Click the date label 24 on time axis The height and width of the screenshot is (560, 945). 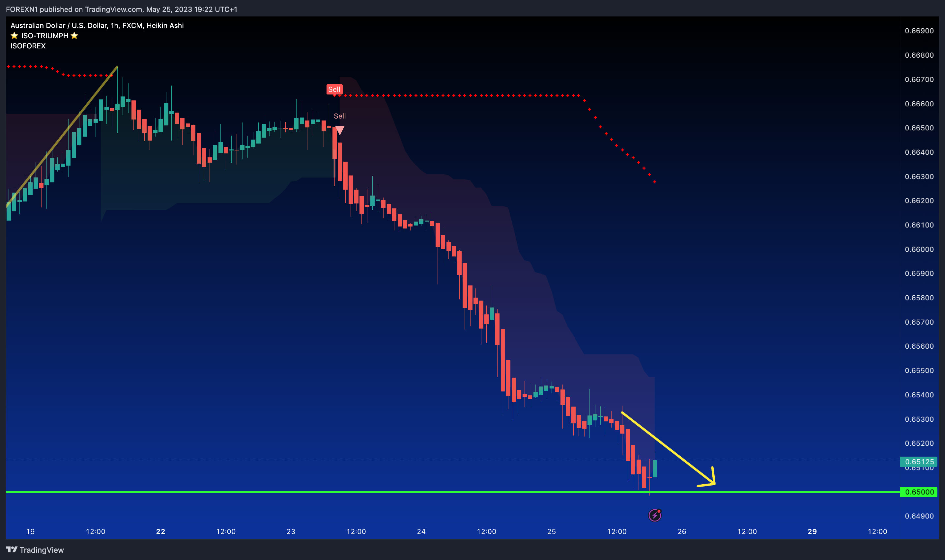pyautogui.click(x=421, y=531)
